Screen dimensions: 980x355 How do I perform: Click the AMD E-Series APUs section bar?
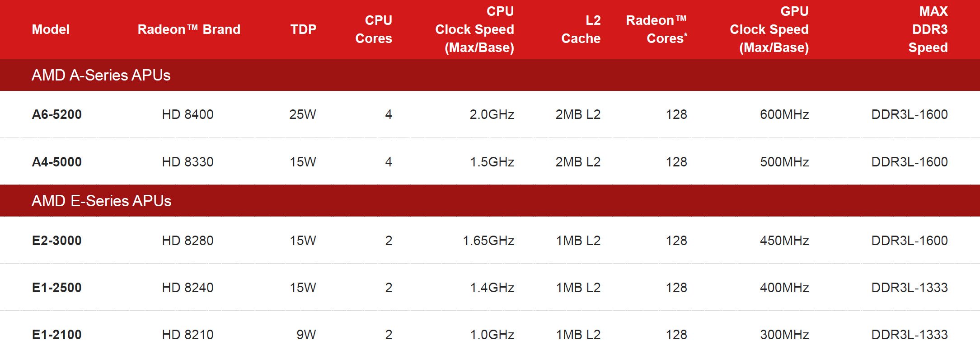(490, 201)
